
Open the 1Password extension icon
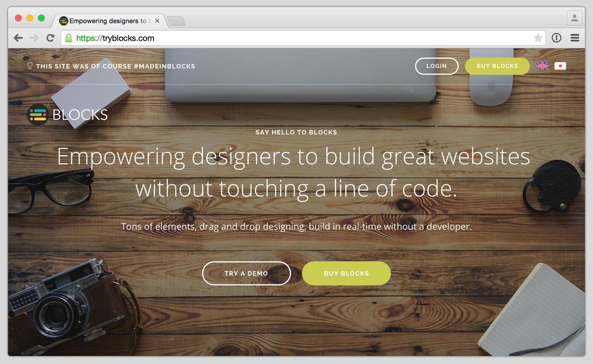(x=557, y=38)
